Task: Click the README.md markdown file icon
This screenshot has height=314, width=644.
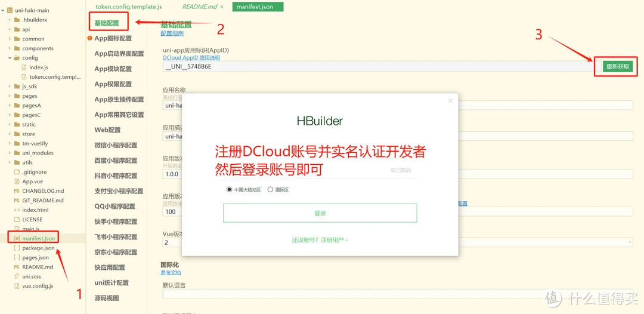Action: [x=17, y=267]
